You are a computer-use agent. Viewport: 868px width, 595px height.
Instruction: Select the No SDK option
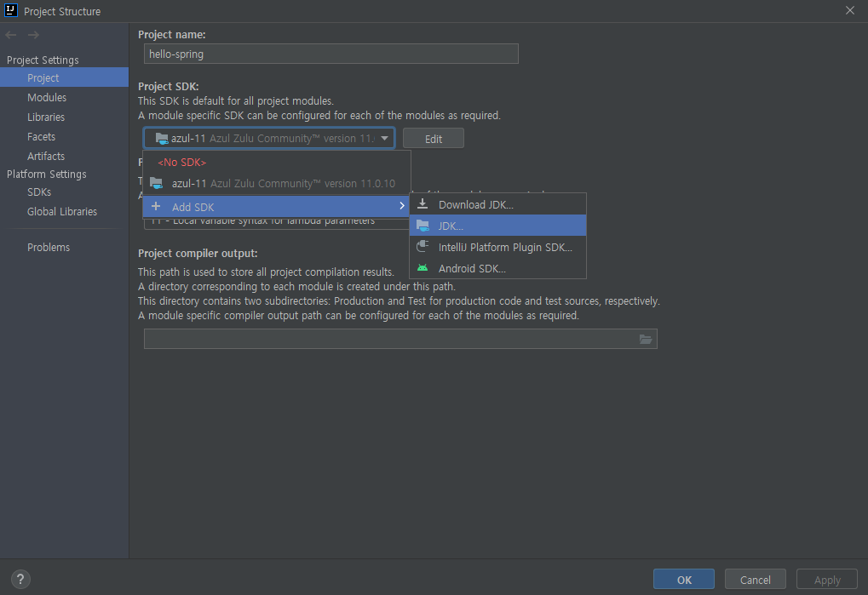277,162
